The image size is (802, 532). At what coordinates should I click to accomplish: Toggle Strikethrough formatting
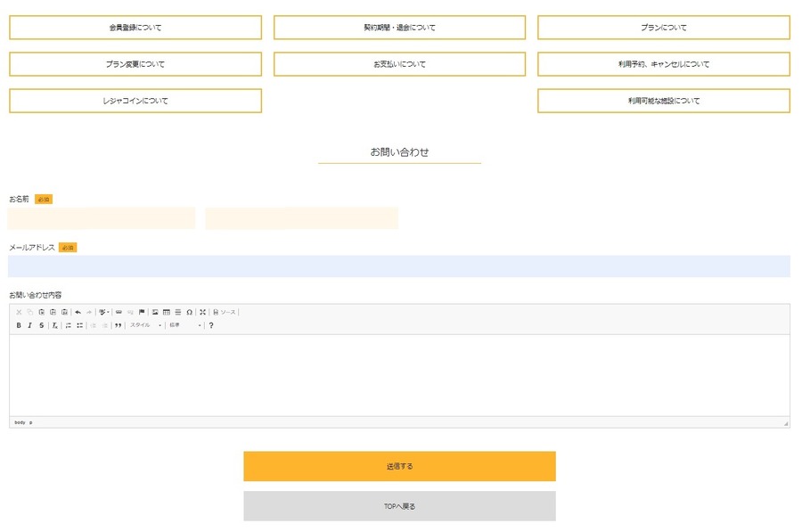coord(41,325)
